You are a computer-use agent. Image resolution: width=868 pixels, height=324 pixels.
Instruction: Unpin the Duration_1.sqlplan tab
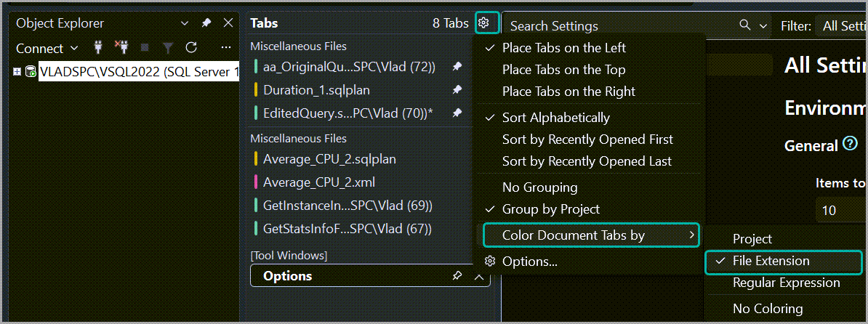coord(457,89)
